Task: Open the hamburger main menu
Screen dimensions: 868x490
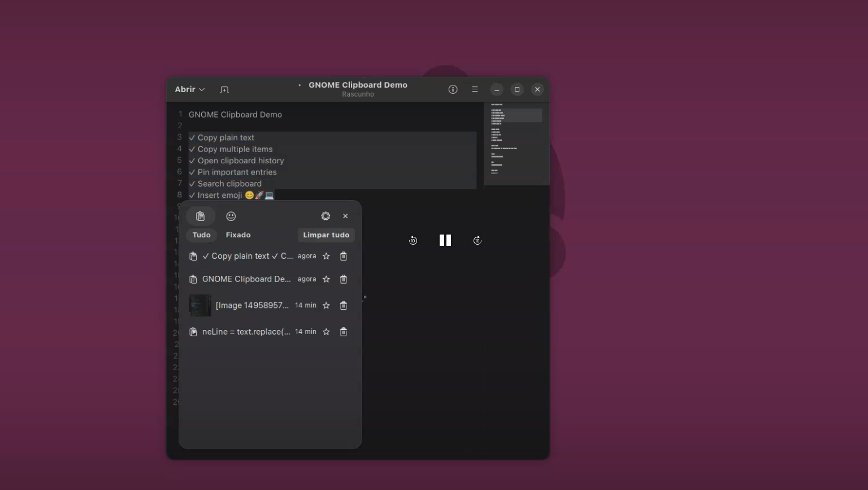Action: [x=475, y=89]
